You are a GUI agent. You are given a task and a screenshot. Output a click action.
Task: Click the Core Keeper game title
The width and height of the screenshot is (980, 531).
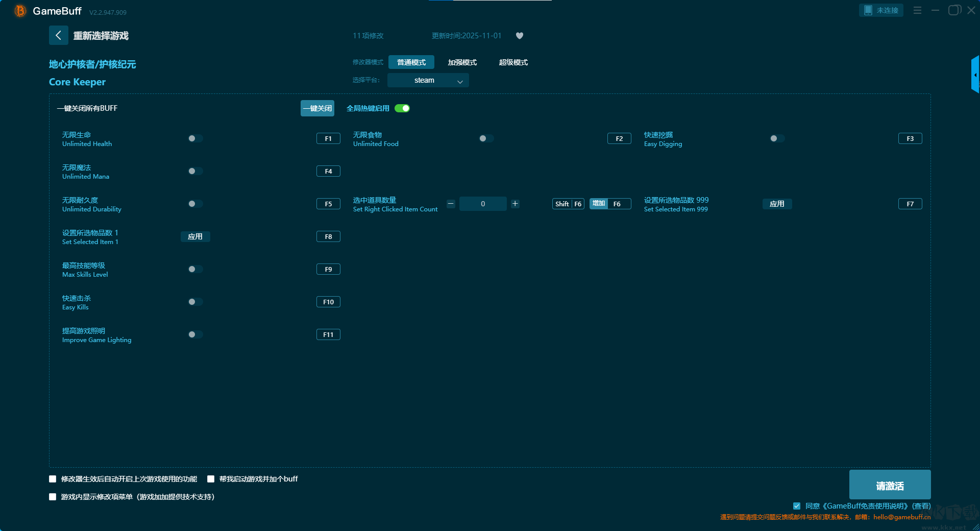pyautogui.click(x=77, y=82)
